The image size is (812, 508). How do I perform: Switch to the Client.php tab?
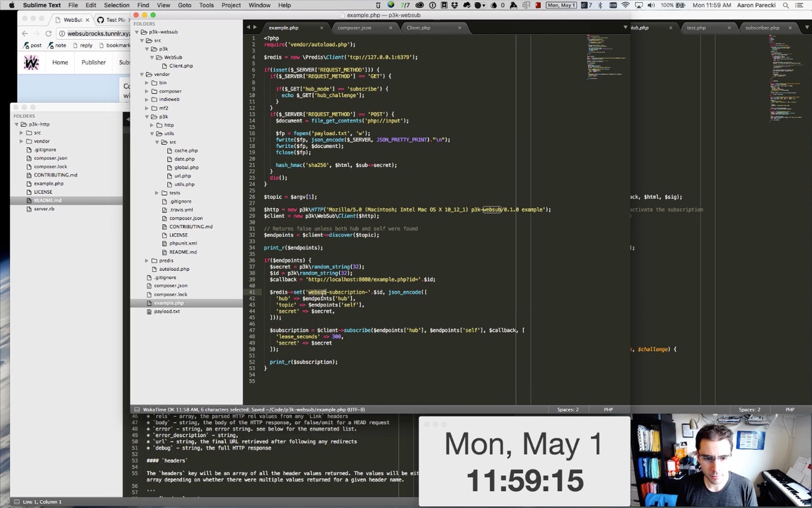[x=418, y=28]
